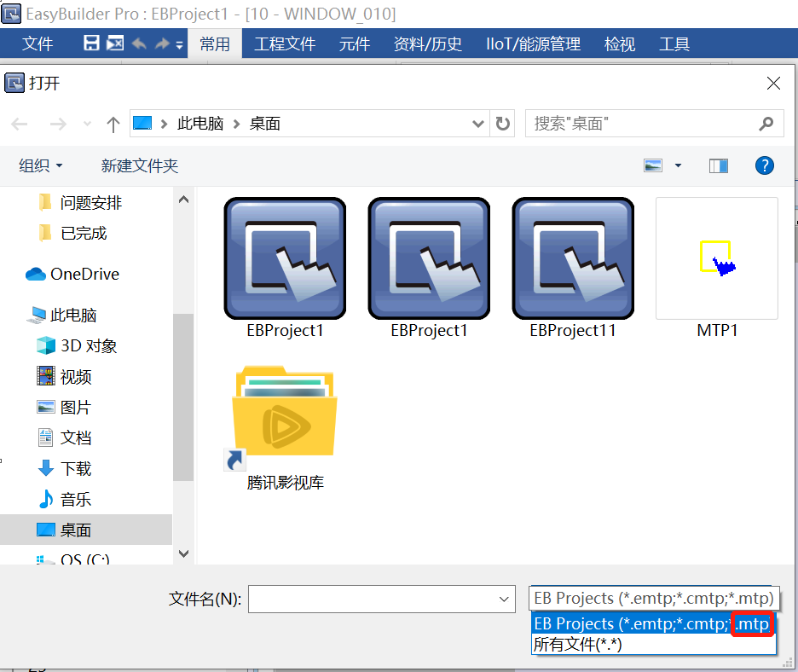
Task: Select the EBProject11 file icon
Action: click(x=573, y=258)
